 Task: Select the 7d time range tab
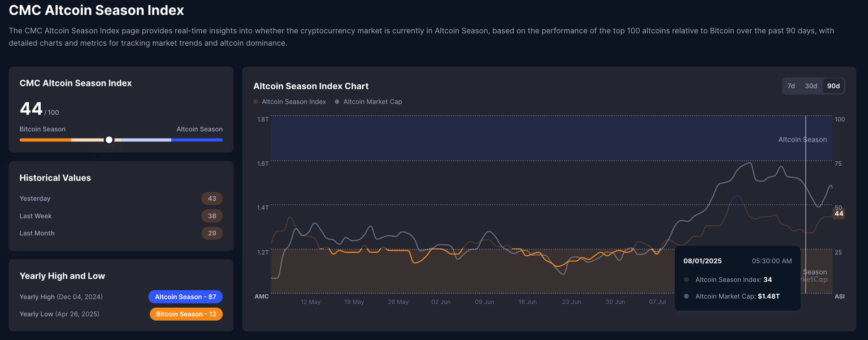pyautogui.click(x=791, y=86)
